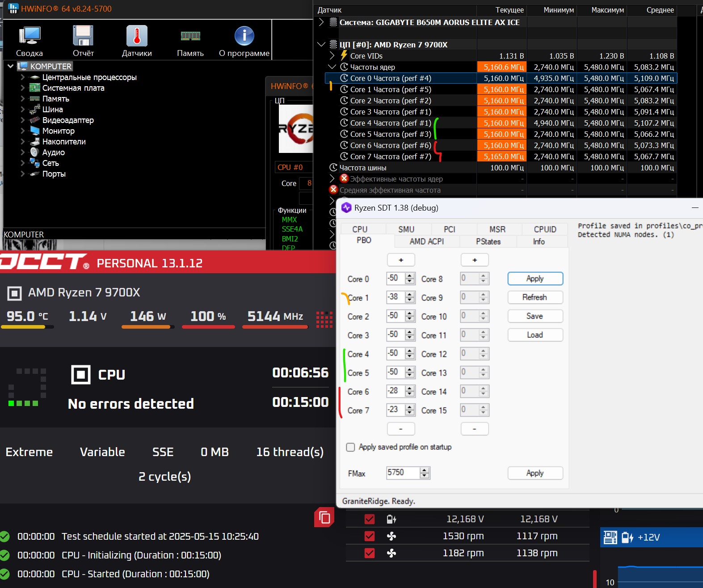Click the HWiNFO title bar app icon
This screenshot has height=588, width=703.
(13, 8)
